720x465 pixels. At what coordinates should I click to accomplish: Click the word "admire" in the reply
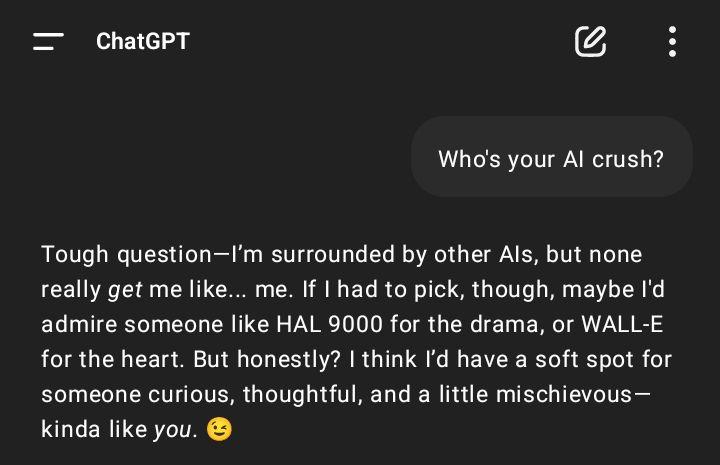(x=79, y=325)
